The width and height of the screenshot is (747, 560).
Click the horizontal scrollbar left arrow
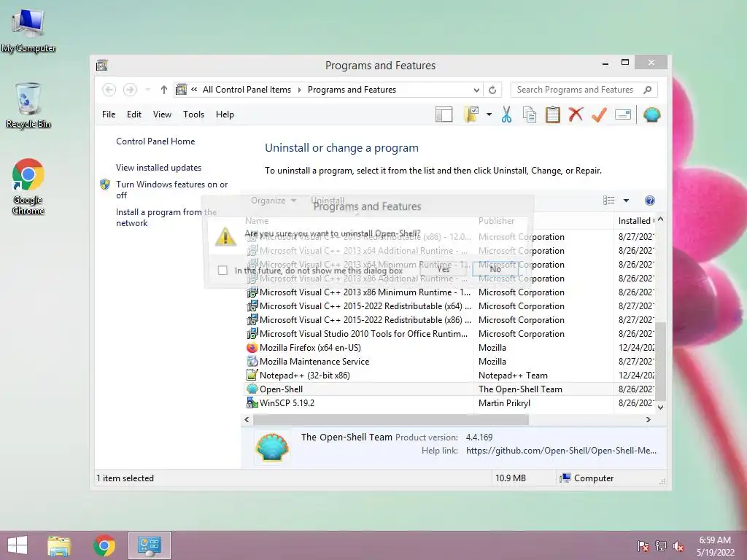pos(247,419)
